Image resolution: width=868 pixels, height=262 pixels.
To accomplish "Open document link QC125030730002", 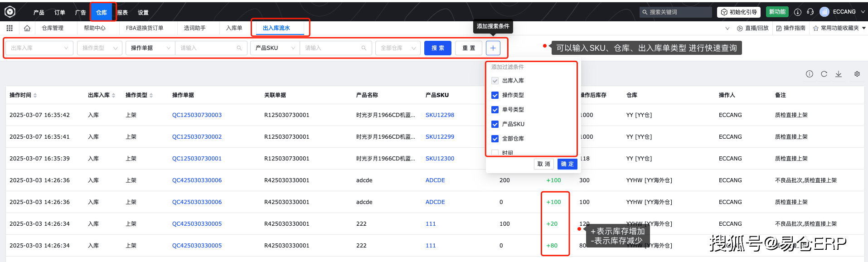I will click(x=197, y=137).
